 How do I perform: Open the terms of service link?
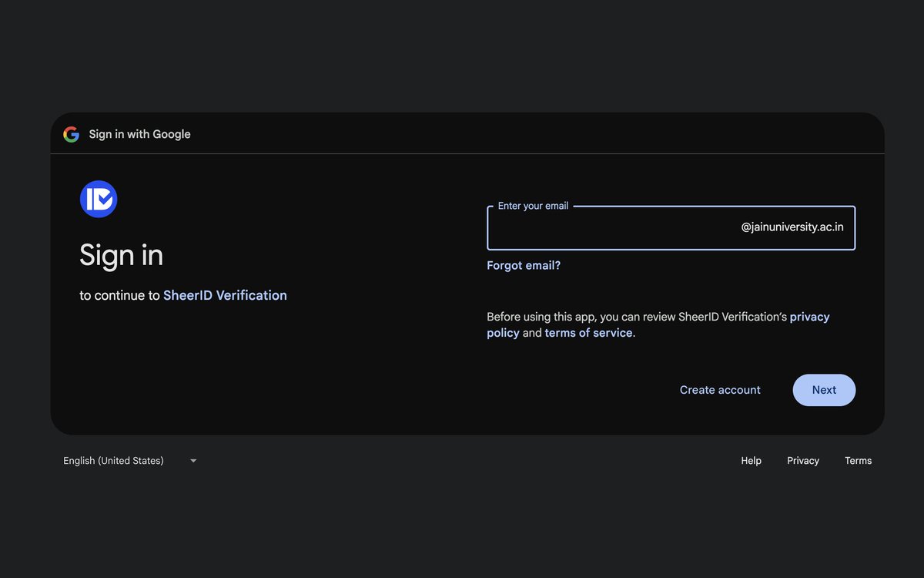click(x=588, y=333)
